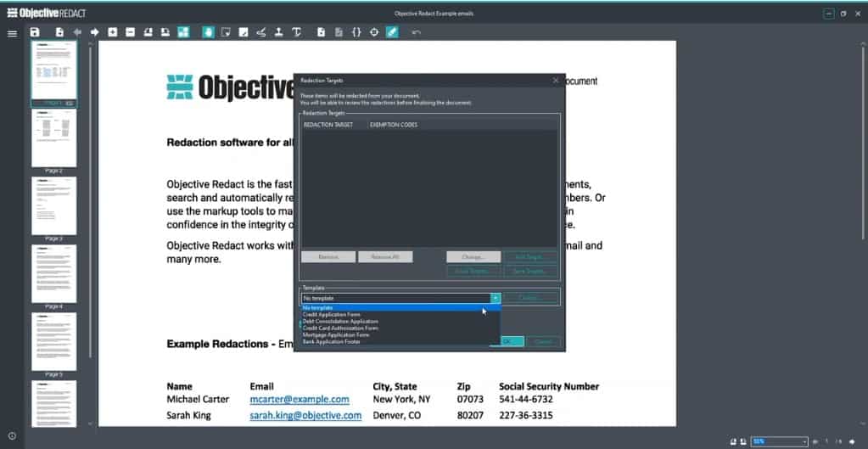868x449 pixels.
Task: Click the social security number 541-44-6732
Action: coord(526,399)
